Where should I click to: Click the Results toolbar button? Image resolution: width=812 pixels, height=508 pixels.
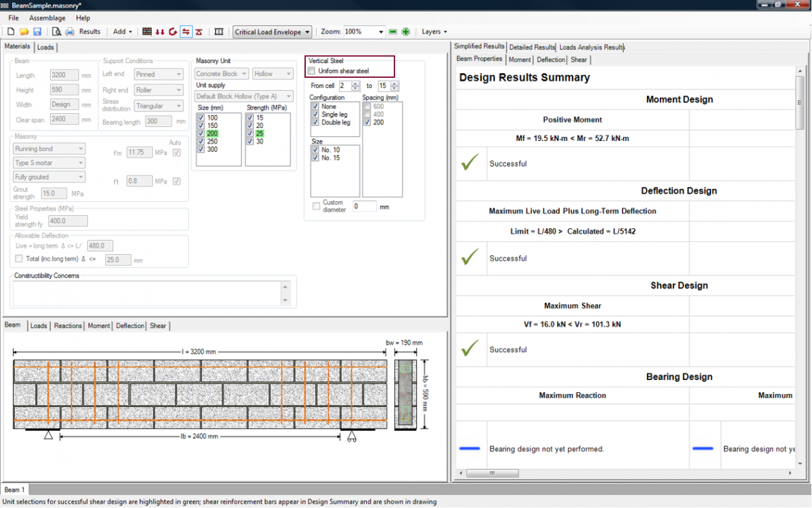(89, 32)
